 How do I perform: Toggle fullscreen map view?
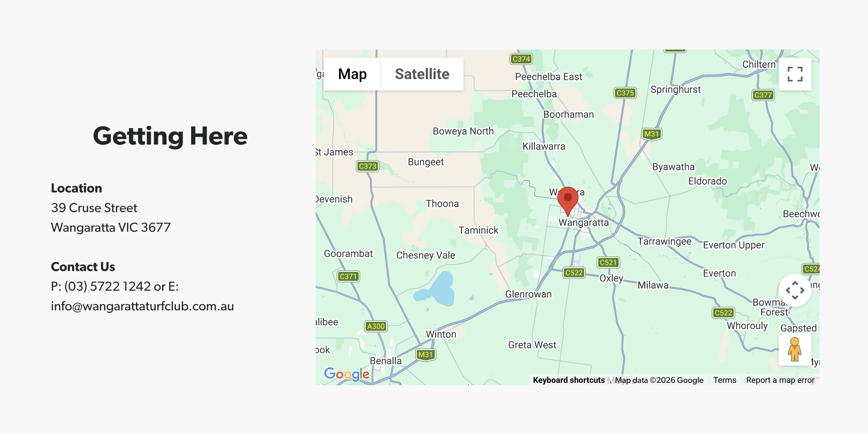[x=795, y=74]
